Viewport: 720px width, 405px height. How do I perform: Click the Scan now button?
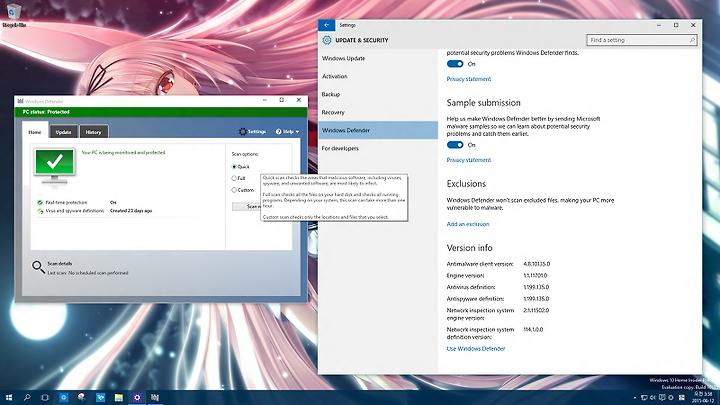click(247, 207)
